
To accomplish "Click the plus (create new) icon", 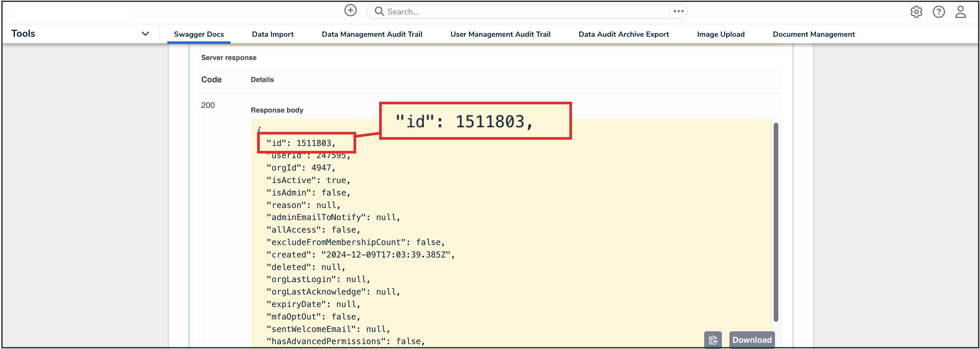I will click(x=350, y=10).
